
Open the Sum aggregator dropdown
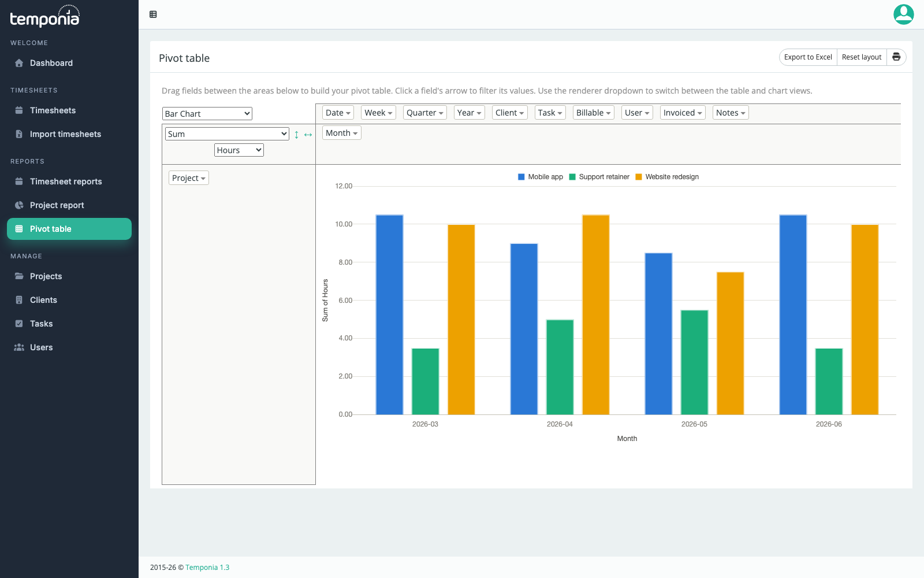[x=227, y=134]
